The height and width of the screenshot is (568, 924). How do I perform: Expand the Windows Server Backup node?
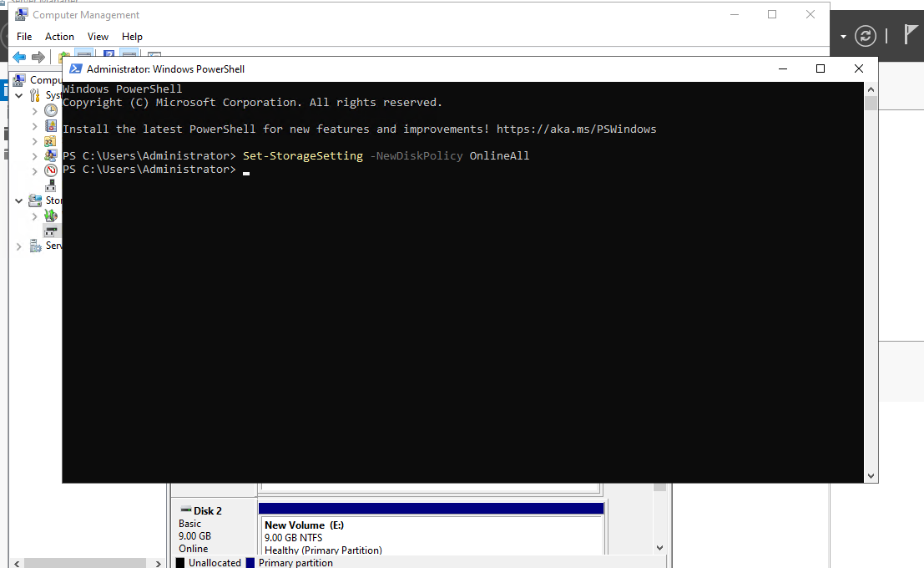point(34,216)
